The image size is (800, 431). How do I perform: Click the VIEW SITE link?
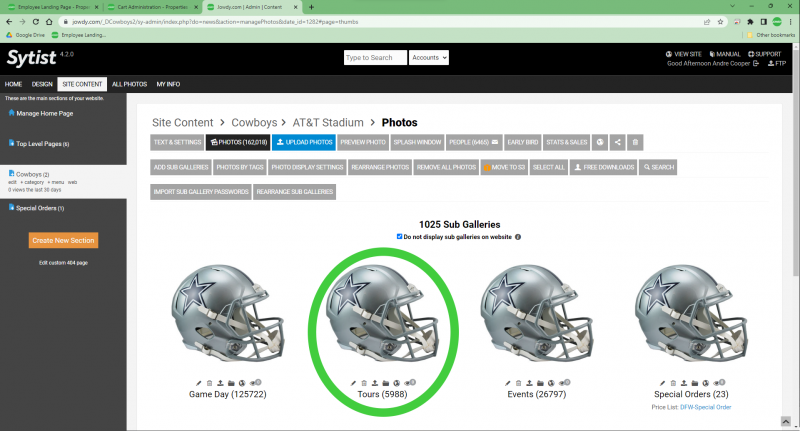coord(684,54)
